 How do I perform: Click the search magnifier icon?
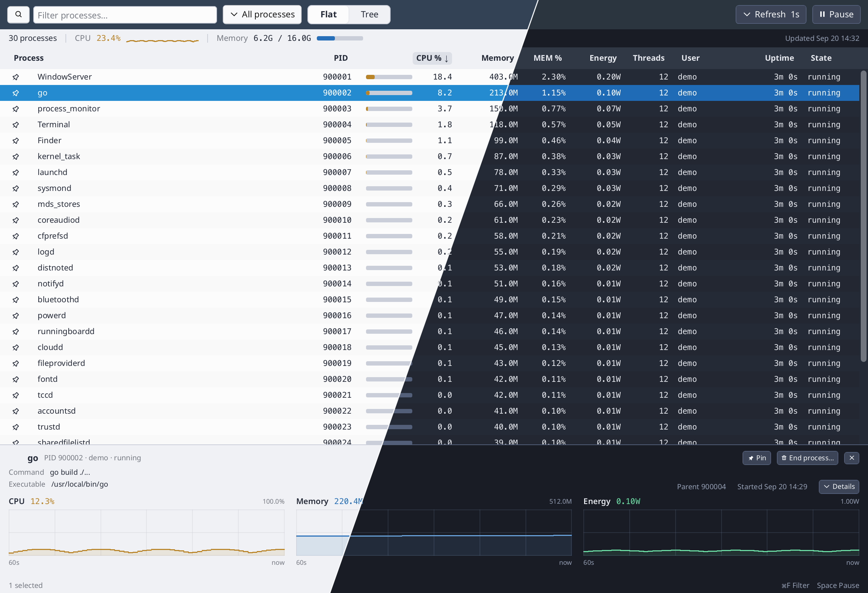tap(18, 14)
